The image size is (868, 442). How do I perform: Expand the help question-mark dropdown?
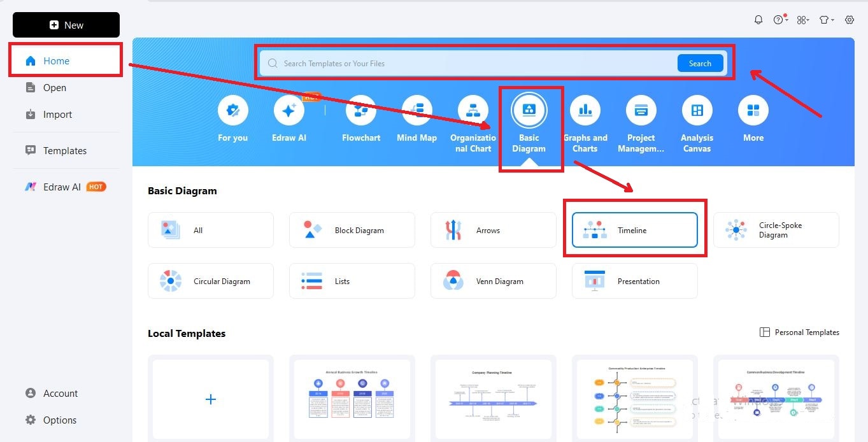779,19
